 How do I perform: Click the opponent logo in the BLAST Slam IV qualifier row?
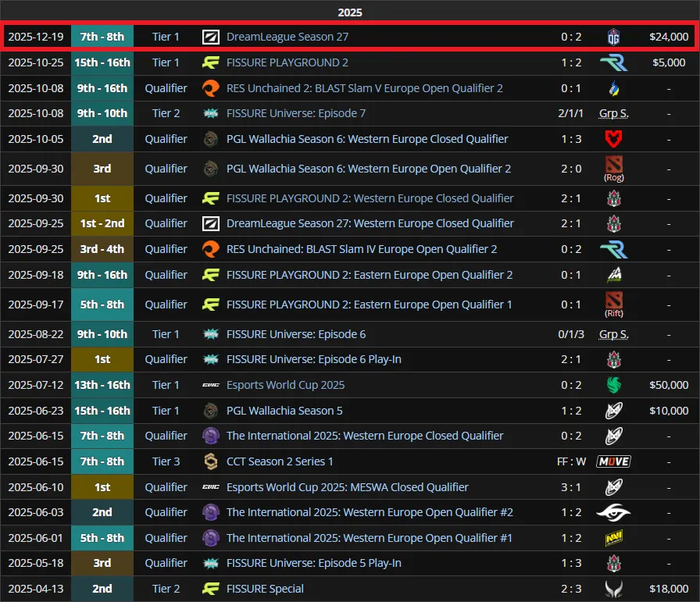coord(614,249)
